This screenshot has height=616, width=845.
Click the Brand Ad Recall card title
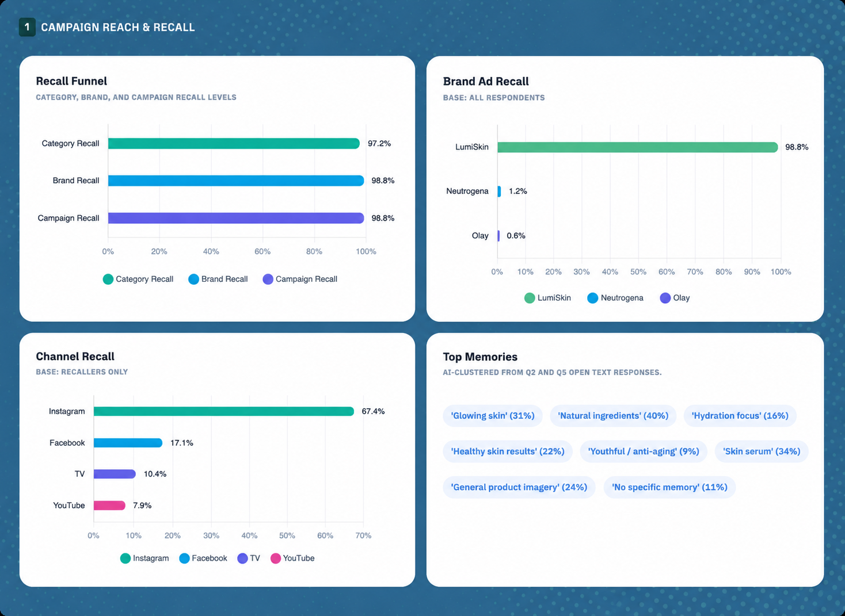coord(486,82)
